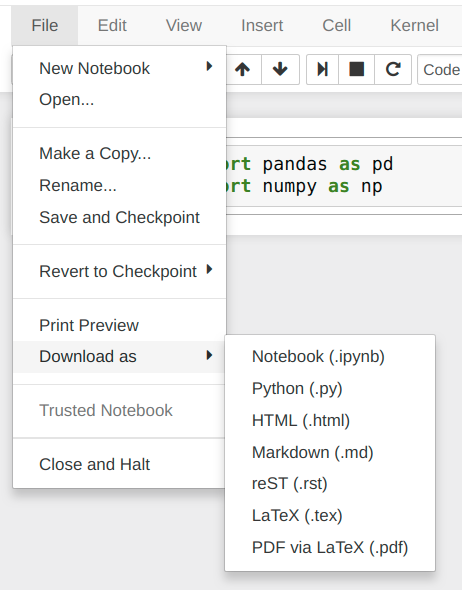Select Save and Checkpoint
Screen dimensions: 462x590
pyautogui.click(x=120, y=217)
